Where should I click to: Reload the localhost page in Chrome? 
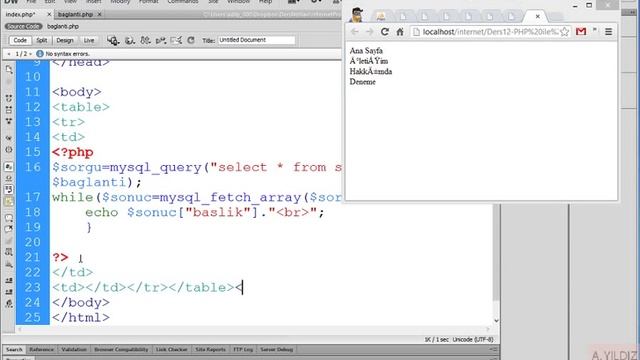tap(384, 32)
